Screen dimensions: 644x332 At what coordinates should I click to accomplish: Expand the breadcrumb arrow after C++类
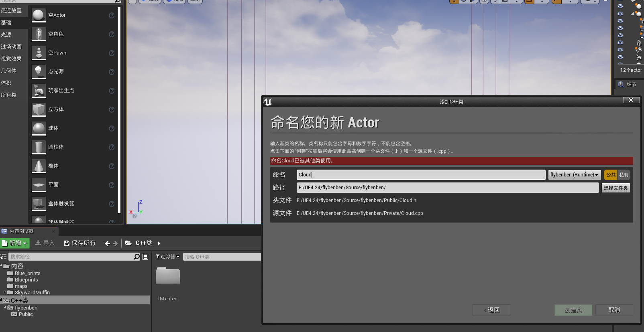159,243
